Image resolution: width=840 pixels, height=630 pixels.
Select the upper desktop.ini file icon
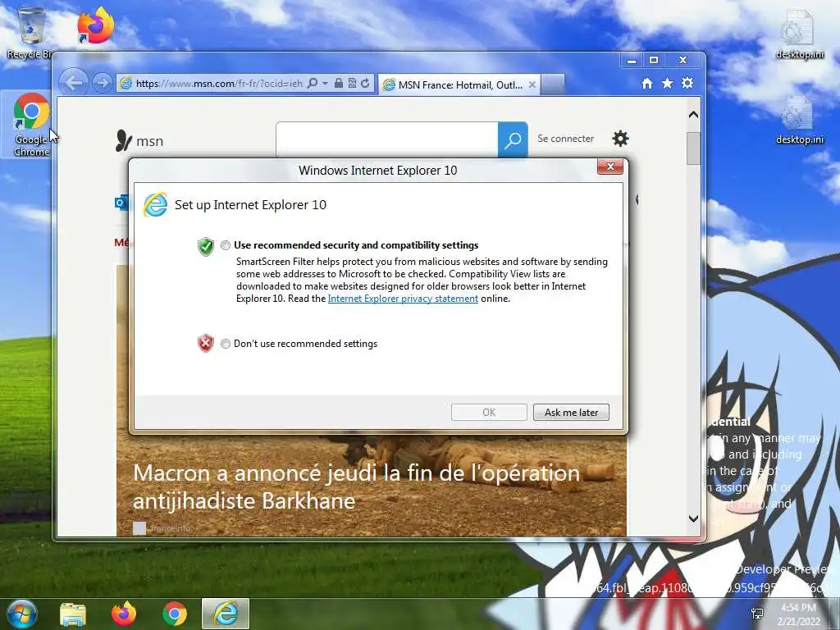(x=799, y=34)
